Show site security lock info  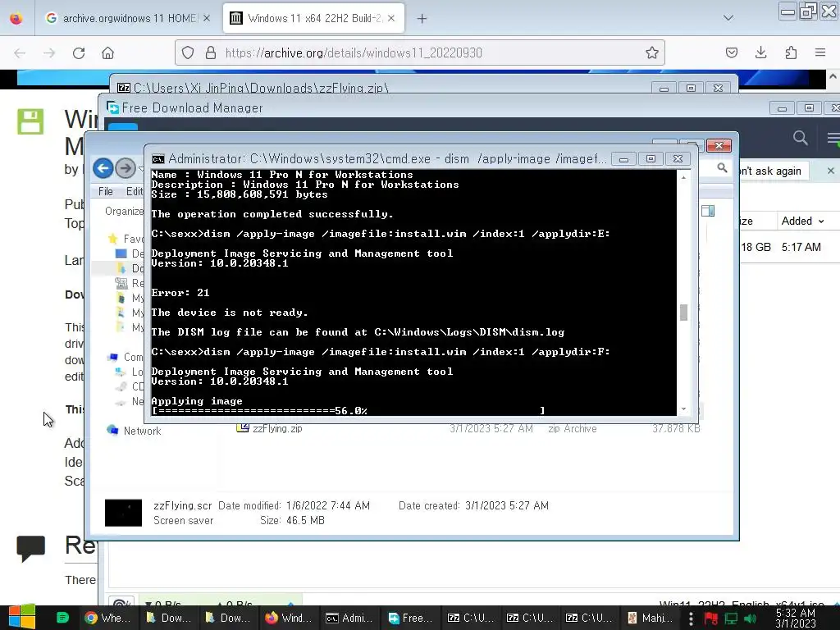pos(211,52)
